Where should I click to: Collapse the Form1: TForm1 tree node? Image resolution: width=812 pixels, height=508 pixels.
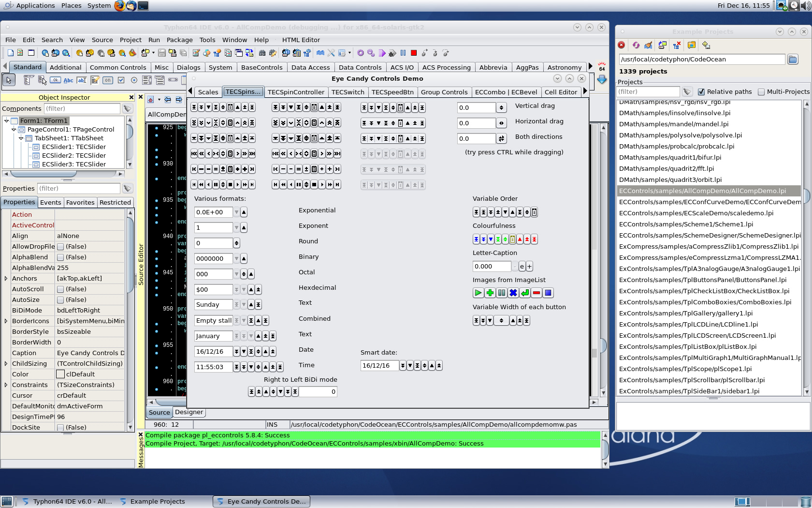pos(6,121)
